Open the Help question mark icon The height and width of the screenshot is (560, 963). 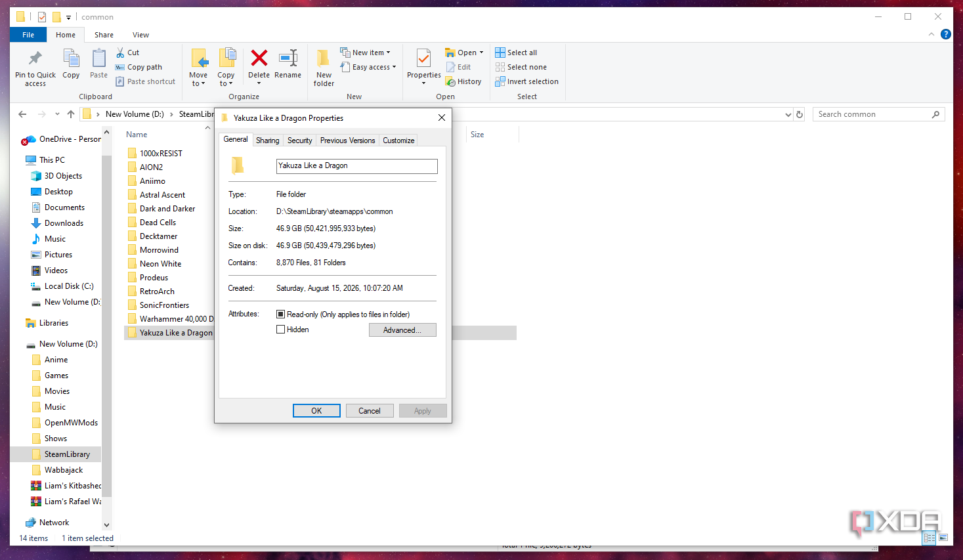(946, 34)
